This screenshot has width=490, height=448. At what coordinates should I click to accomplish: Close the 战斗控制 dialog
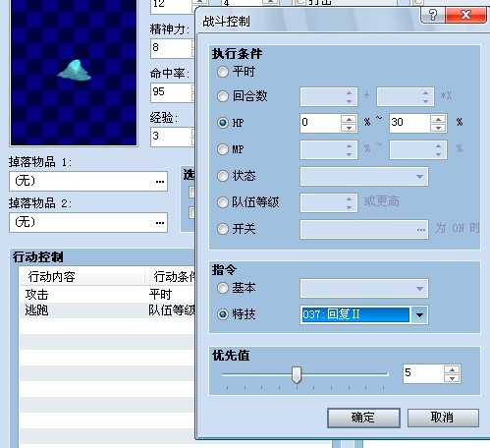tap(465, 15)
